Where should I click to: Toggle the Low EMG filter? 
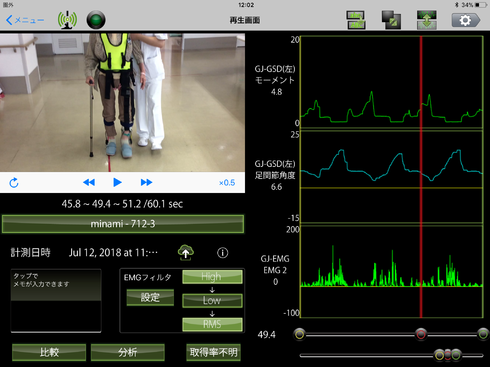(x=212, y=300)
